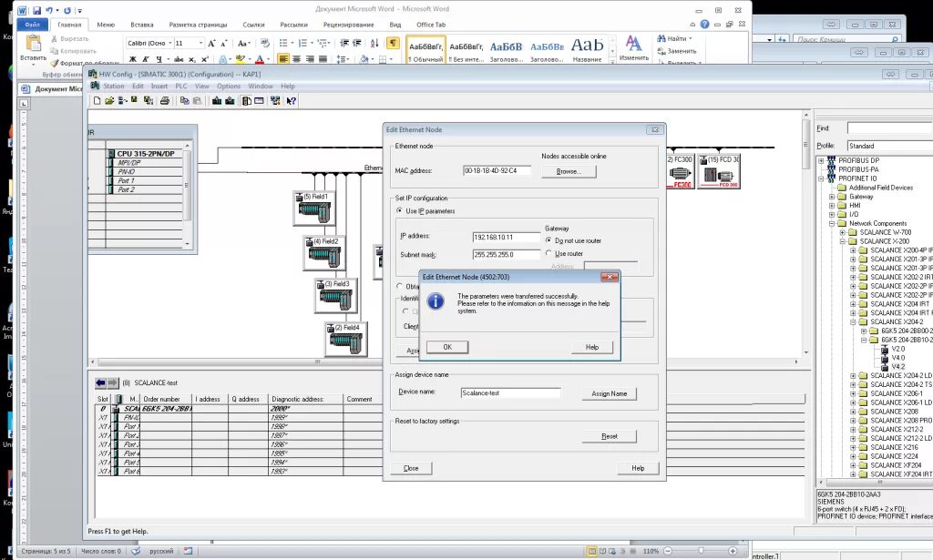Switch to the Рецензирование tab in Word
Viewport: 933px width, 560px height.
pyautogui.click(x=348, y=25)
